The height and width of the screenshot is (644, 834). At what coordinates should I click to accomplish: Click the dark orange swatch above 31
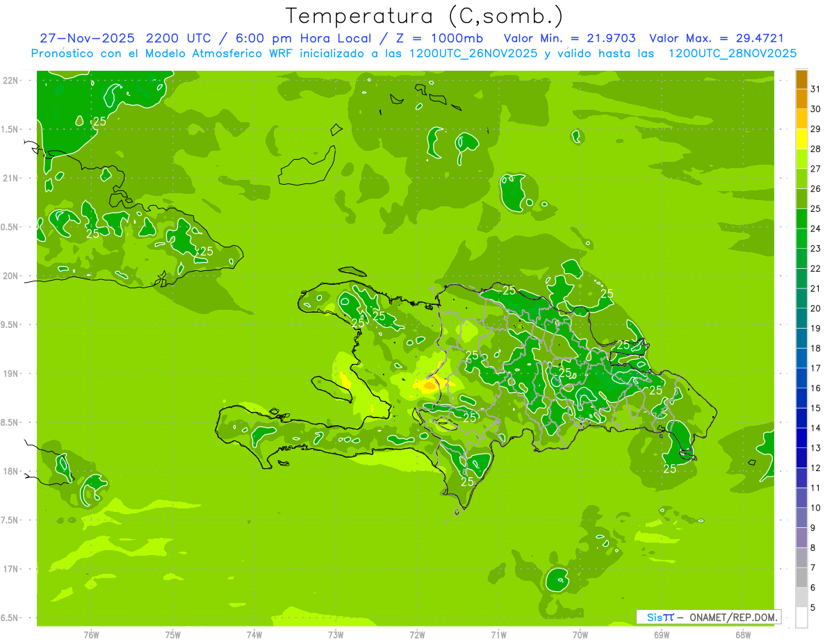tap(801, 79)
